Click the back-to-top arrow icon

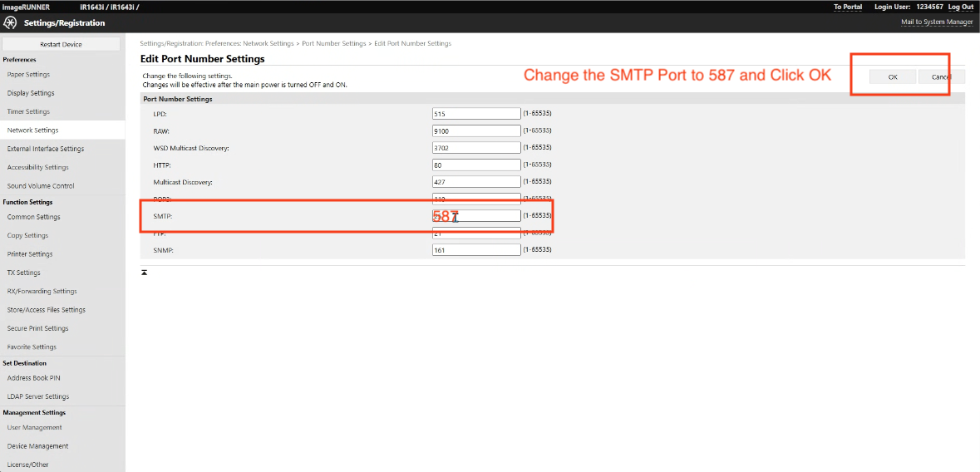coord(144,273)
